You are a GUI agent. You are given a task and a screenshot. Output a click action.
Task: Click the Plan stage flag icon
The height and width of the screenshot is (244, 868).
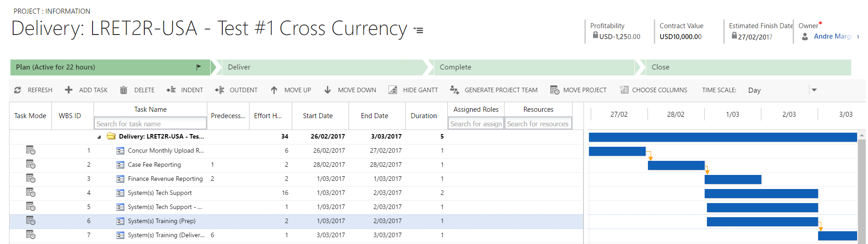[x=198, y=67]
